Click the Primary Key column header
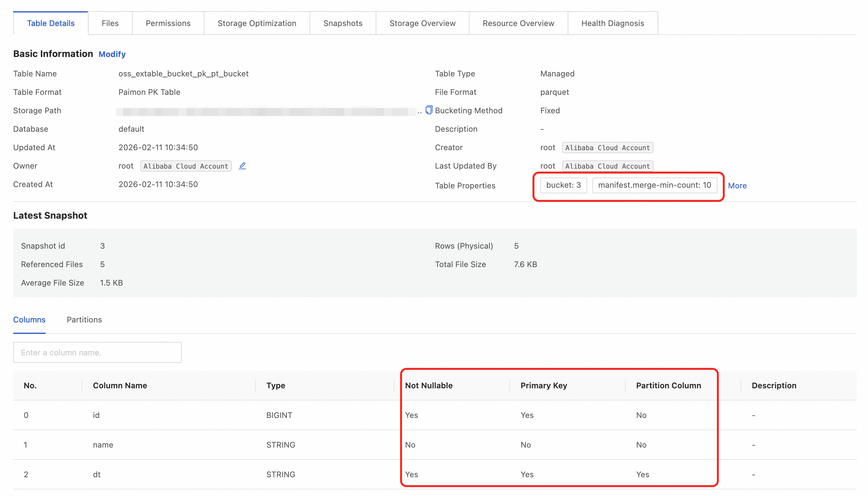The image size is (868, 496). [543, 385]
